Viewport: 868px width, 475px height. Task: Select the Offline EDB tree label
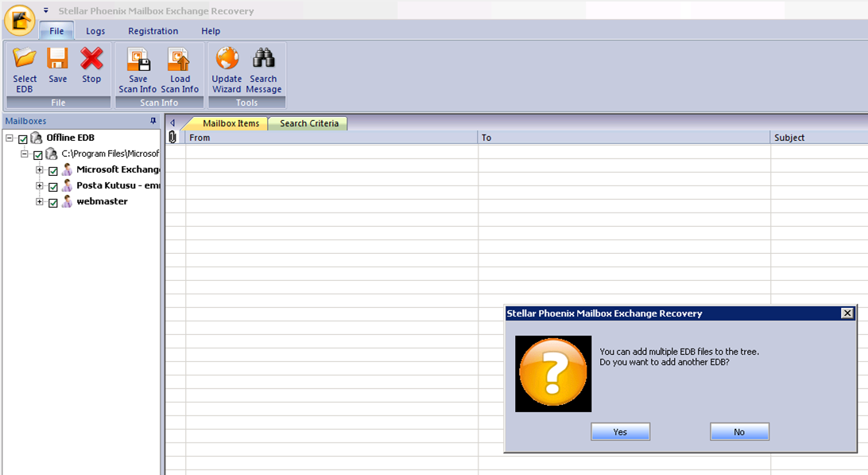[70, 138]
